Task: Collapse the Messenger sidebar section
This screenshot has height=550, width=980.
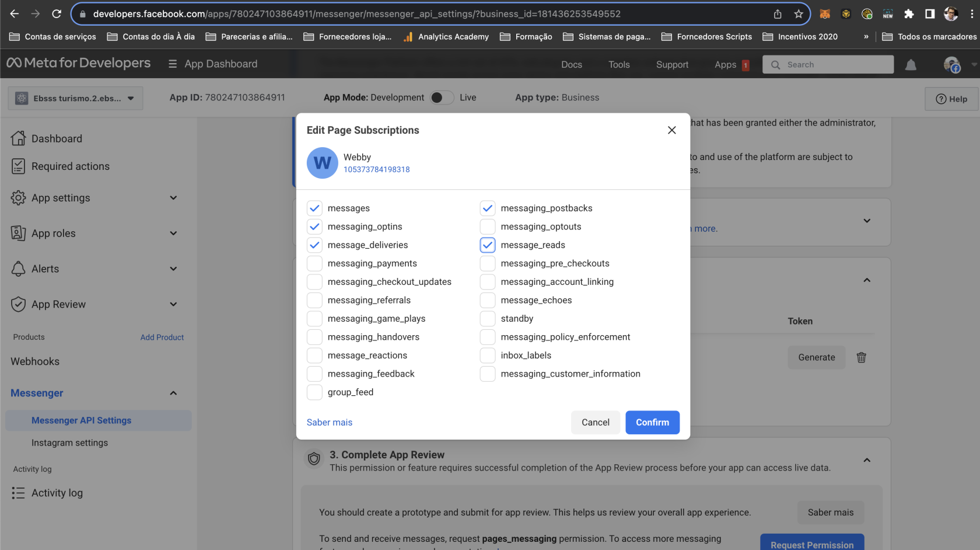Action: 173,393
